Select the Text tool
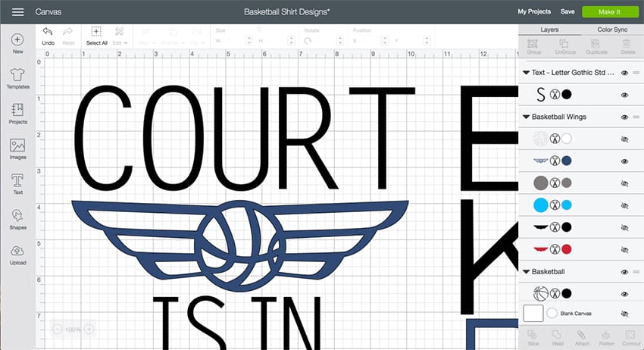This screenshot has height=350, width=644. [x=17, y=183]
